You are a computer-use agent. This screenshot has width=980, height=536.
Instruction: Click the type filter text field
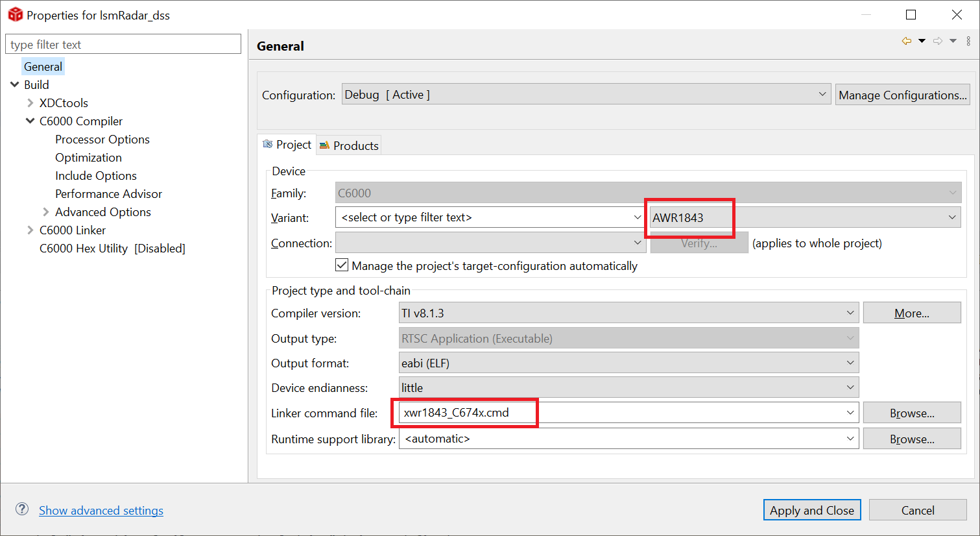point(123,43)
